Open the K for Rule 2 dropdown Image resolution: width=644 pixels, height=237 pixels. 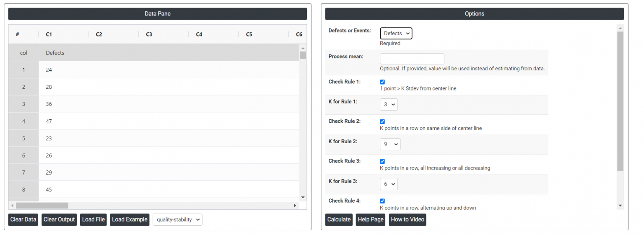point(390,144)
